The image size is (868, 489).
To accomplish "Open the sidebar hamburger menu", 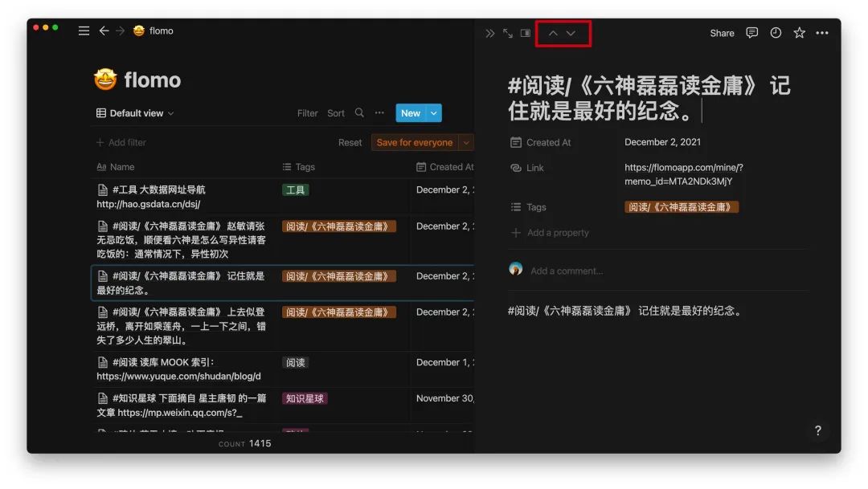I will click(x=84, y=31).
